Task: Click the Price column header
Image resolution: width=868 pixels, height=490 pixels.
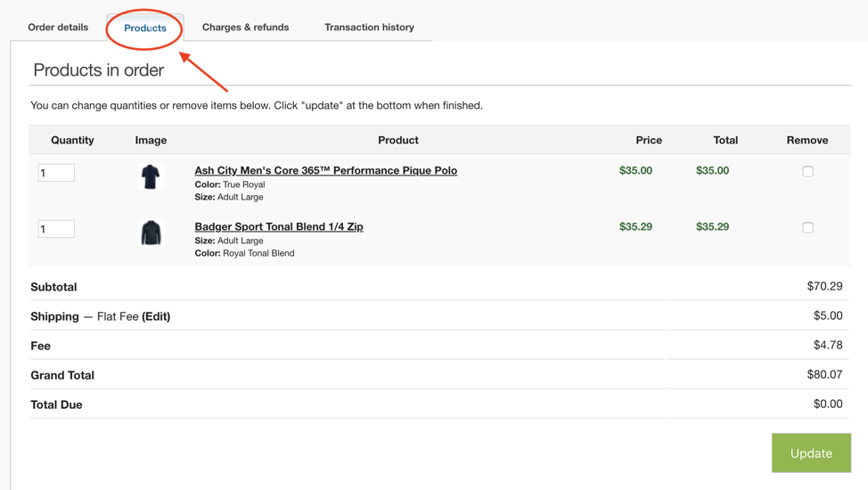Action: point(649,140)
